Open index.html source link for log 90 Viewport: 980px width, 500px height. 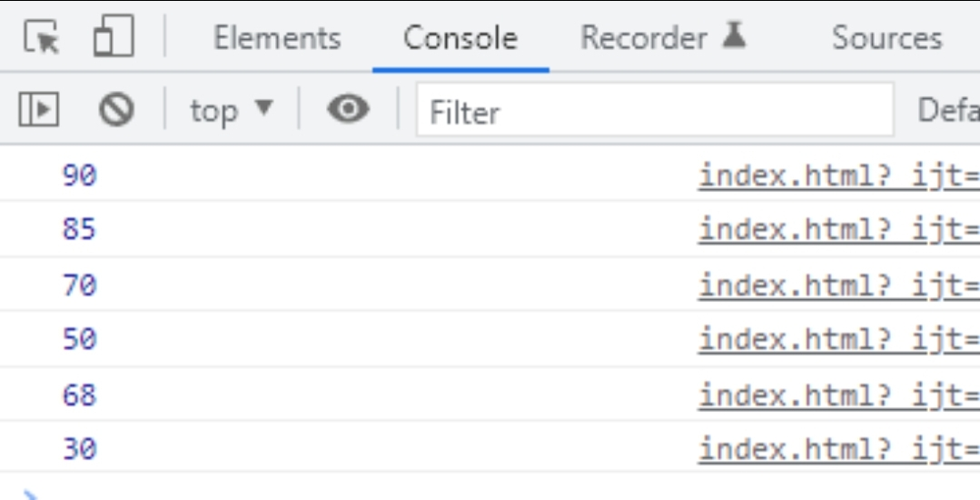838,175
